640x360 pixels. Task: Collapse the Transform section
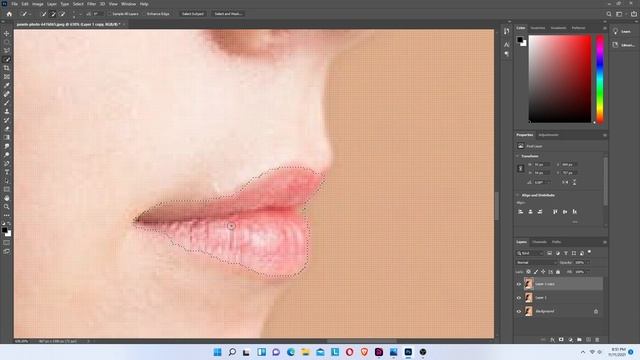(x=518, y=156)
